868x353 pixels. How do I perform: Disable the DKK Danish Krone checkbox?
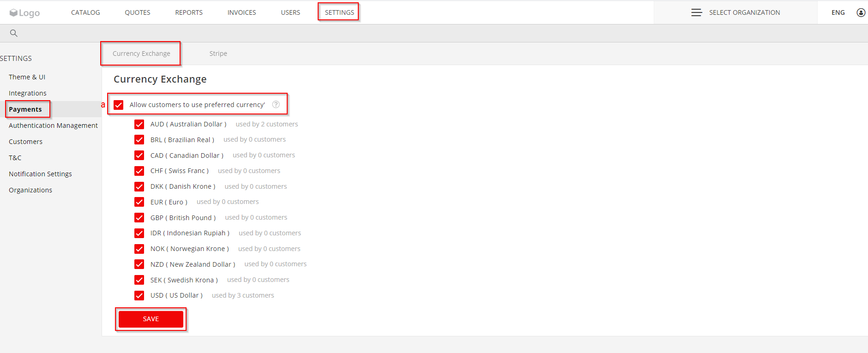point(139,186)
